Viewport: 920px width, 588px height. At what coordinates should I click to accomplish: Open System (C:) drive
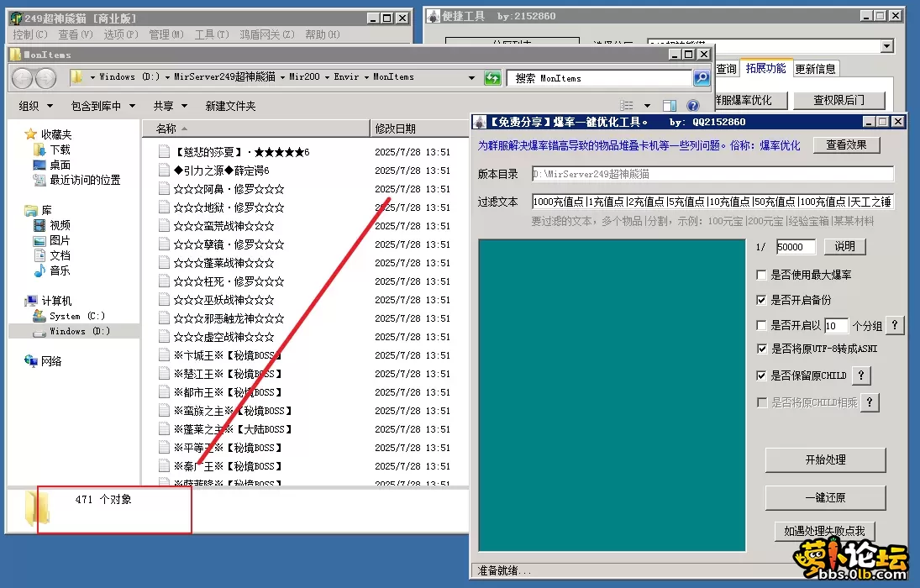pos(69,317)
